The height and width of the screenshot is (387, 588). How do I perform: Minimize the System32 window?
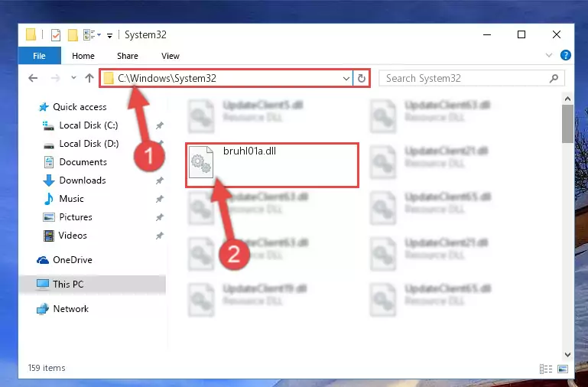tap(487, 35)
